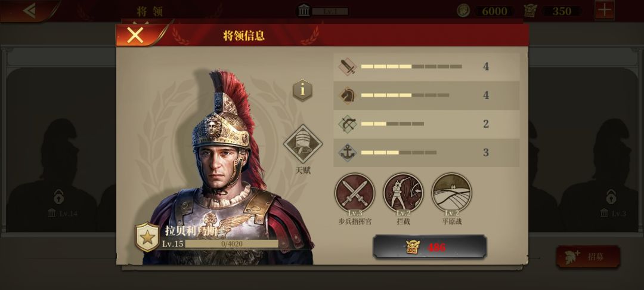This screenshot has height=290, width=644.
Task: Click the gold coin 6000 counter
Action: coord(485,11)
